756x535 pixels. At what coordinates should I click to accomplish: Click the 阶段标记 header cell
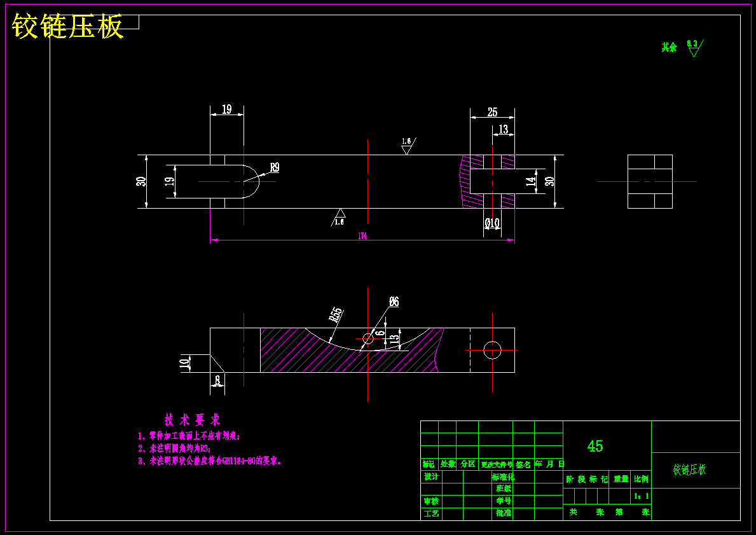tap(586, 480)
